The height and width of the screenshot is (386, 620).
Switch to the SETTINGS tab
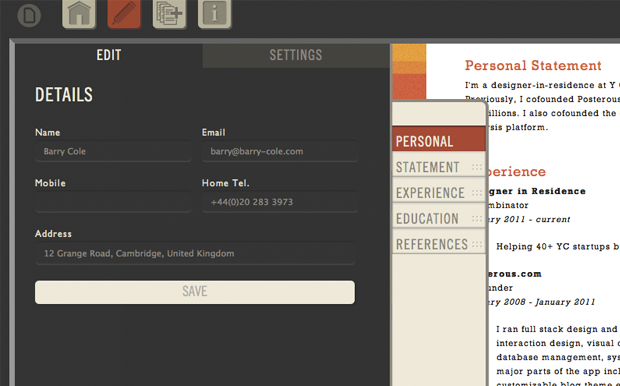(296, 55)
